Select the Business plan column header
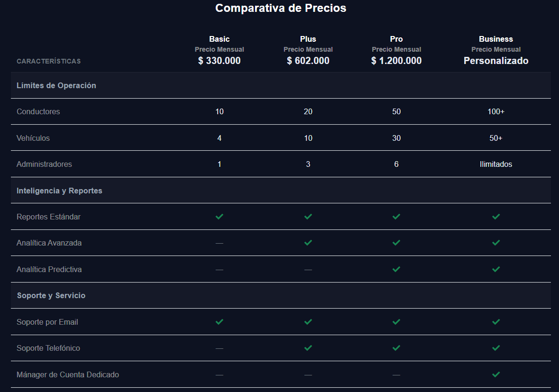The height and width of the screenshot is (392, 559). coord(496,39)
